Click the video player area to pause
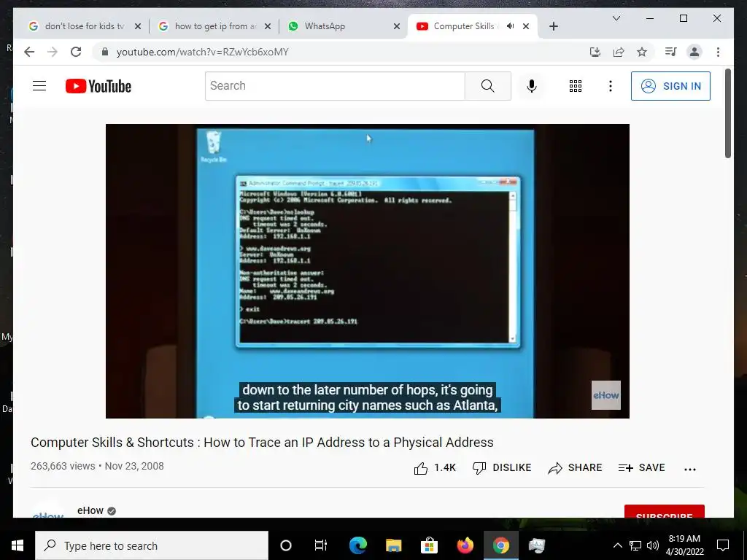 [368, 271]
